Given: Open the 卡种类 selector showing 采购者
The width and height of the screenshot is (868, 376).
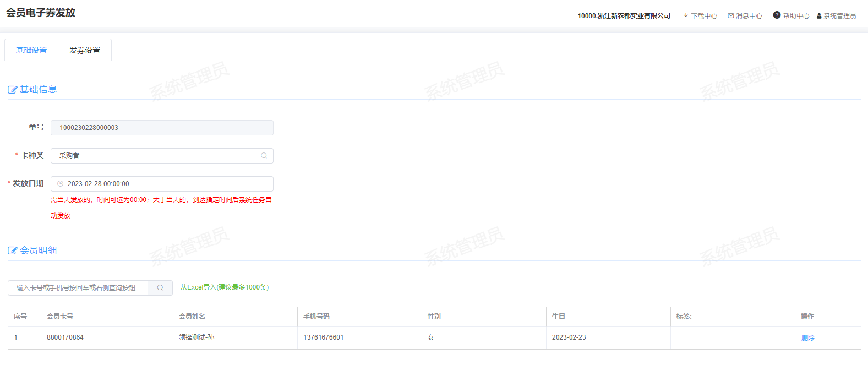Looking at the screenshot, I should (x=162, y=156).
